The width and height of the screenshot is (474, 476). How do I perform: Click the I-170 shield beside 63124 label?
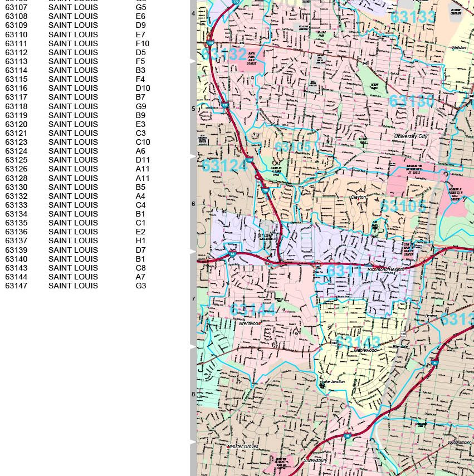(249, 160)
